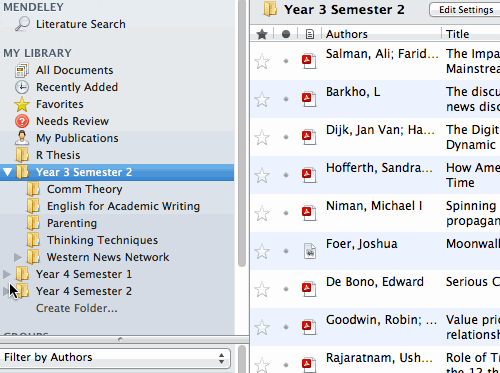Open Needs Review question mark icon
The image size is (500, 373).
[x=22, y=121]
